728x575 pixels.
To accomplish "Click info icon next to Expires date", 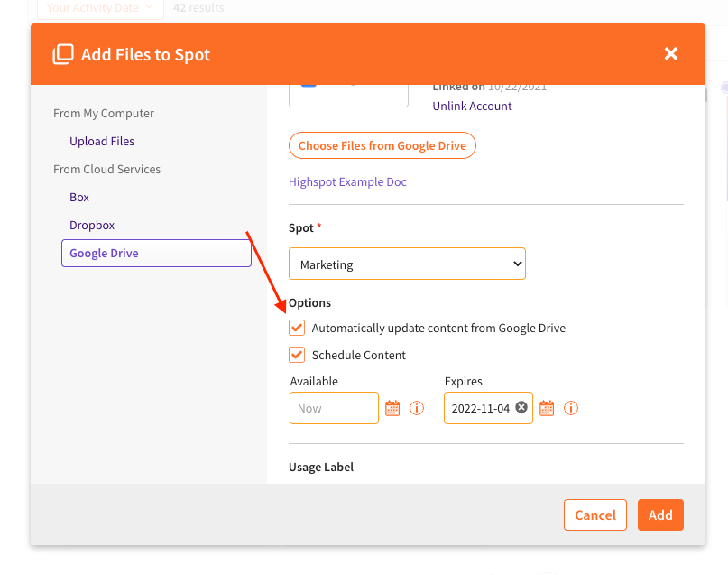I will tap(571, 409).
